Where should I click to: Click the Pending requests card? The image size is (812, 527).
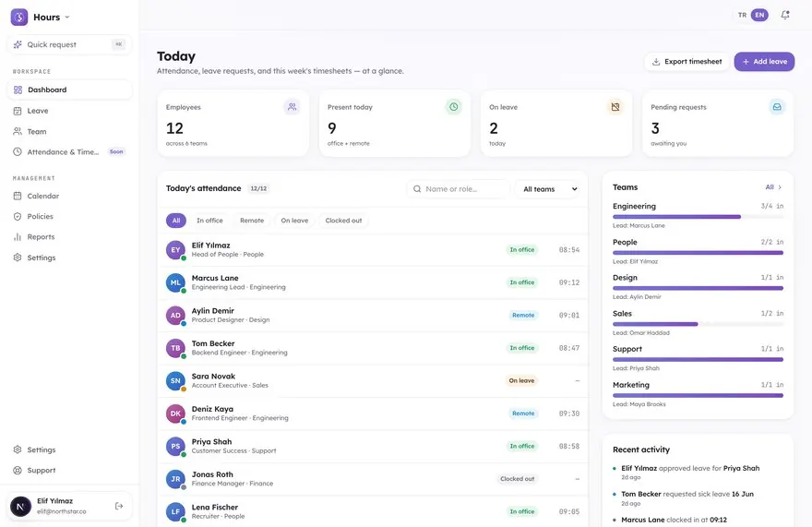718,124
